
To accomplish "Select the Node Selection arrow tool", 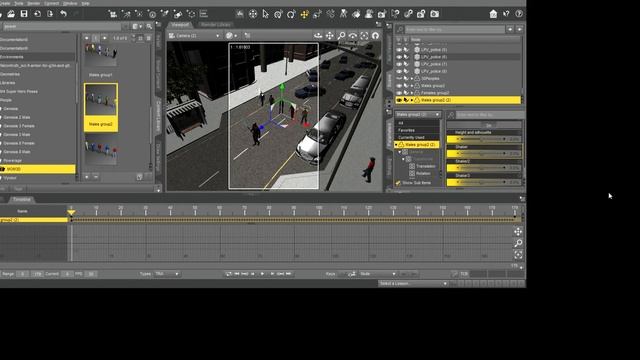I will coord(266,14).
